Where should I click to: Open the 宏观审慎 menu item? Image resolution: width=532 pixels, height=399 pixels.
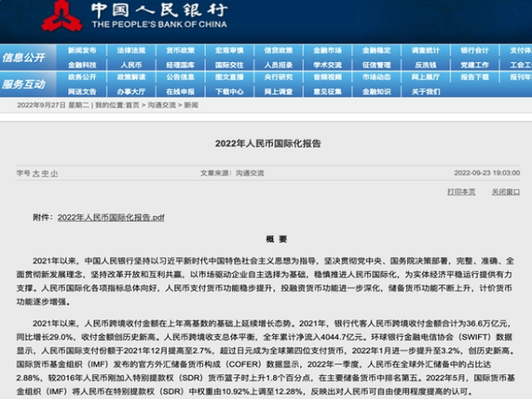point(230,51)
